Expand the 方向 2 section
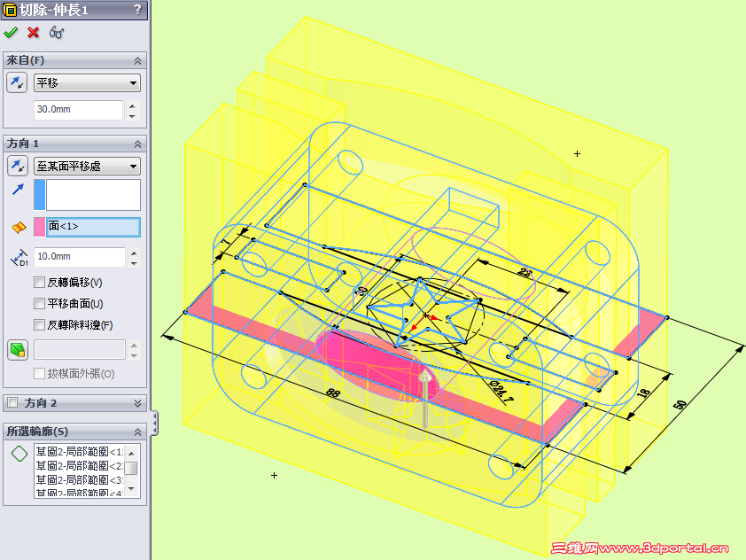Image resolution: width=746 pixels, height=560 pixels. [137, 403]
